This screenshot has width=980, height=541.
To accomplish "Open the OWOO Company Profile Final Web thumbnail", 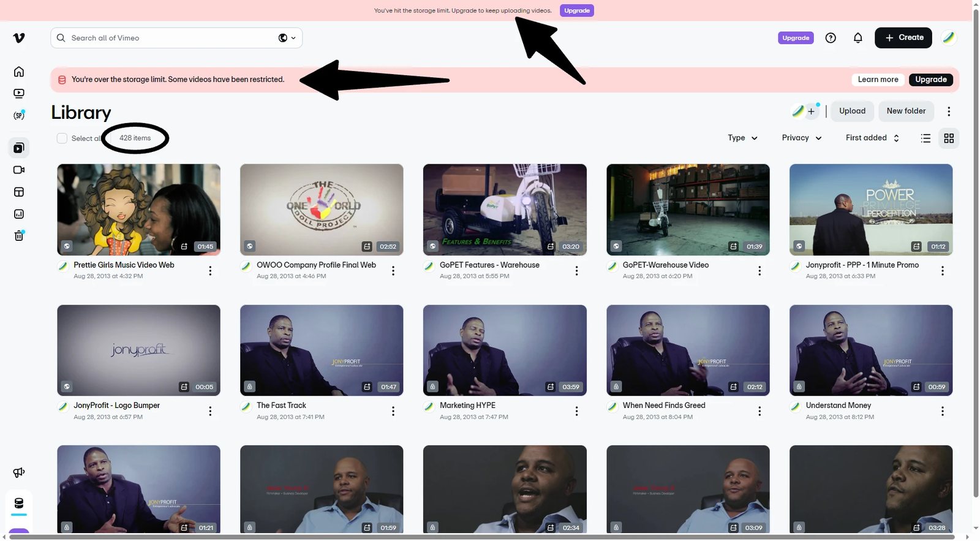I will [x=322, y=210].
